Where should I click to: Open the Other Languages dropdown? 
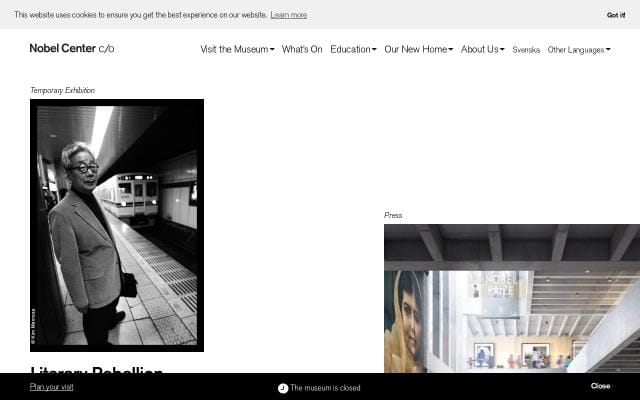pyautogui.click(x=579, y=49)
